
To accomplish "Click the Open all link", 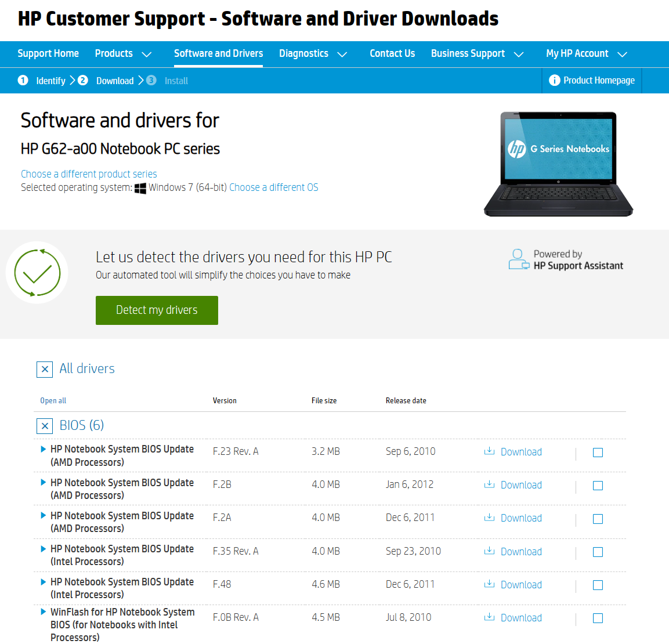I will pyautogui.click(x=53, y=400).
